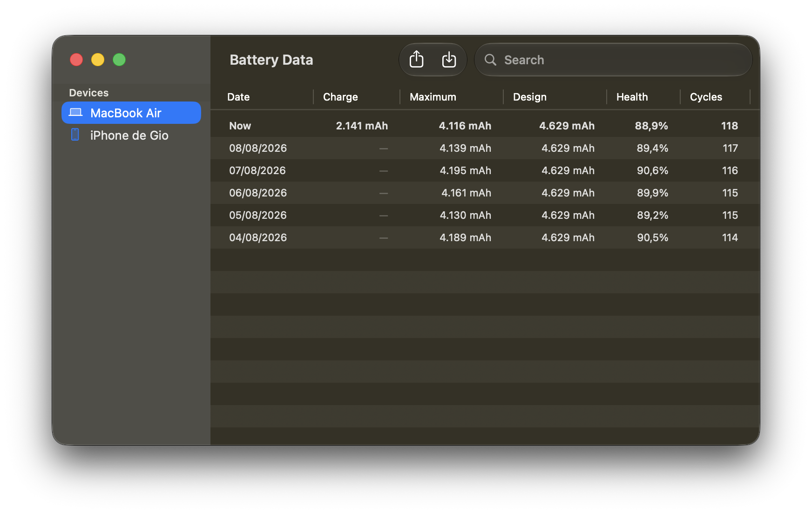Zoom the window with green button

119,60
